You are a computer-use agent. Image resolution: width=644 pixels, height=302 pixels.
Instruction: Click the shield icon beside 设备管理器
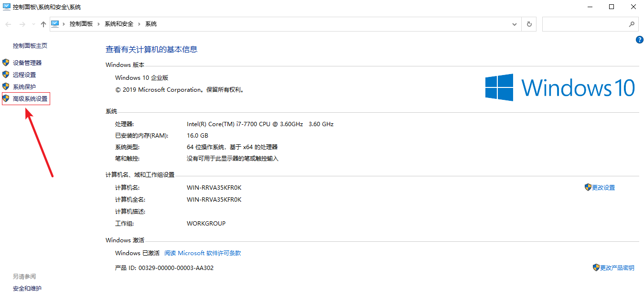pos(6,63)
